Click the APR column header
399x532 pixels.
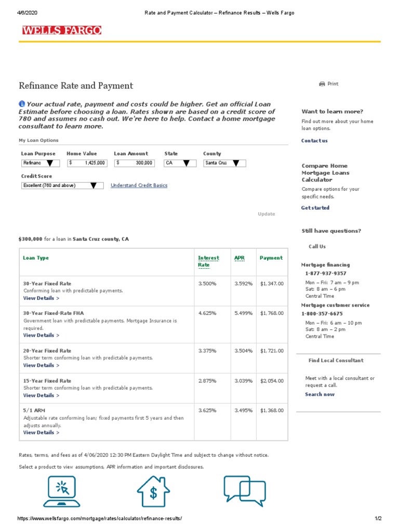tap(239, 258)
